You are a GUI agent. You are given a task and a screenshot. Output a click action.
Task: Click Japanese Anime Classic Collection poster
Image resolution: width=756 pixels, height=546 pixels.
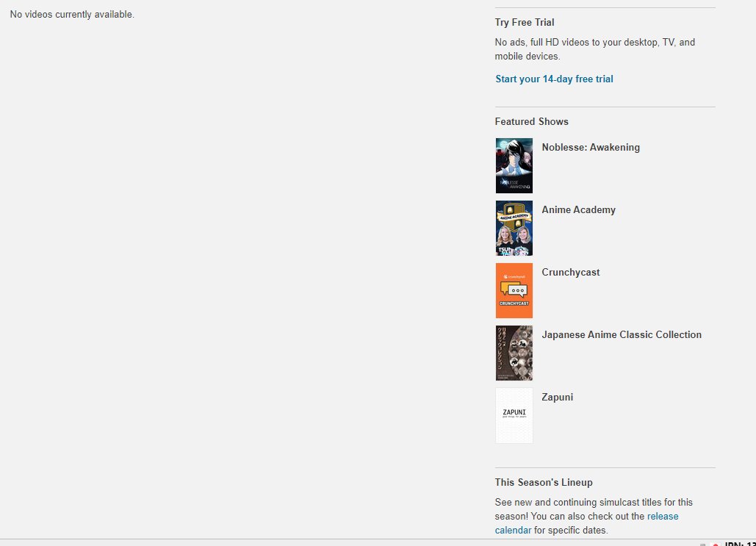pyautogui.click(x=514, y=353)
